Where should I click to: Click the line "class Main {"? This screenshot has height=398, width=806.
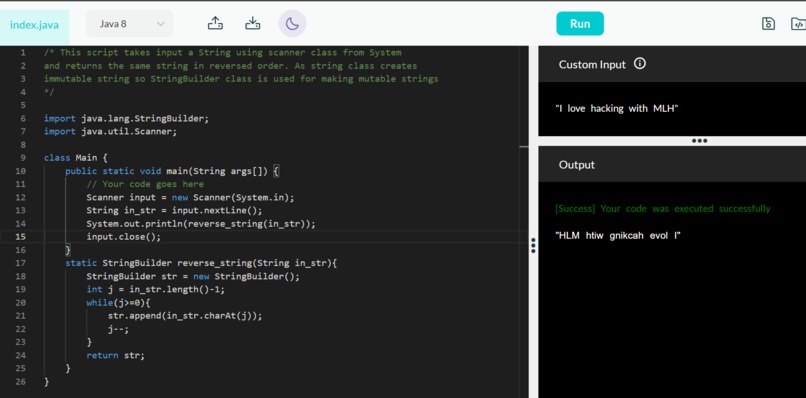[76, 158]
